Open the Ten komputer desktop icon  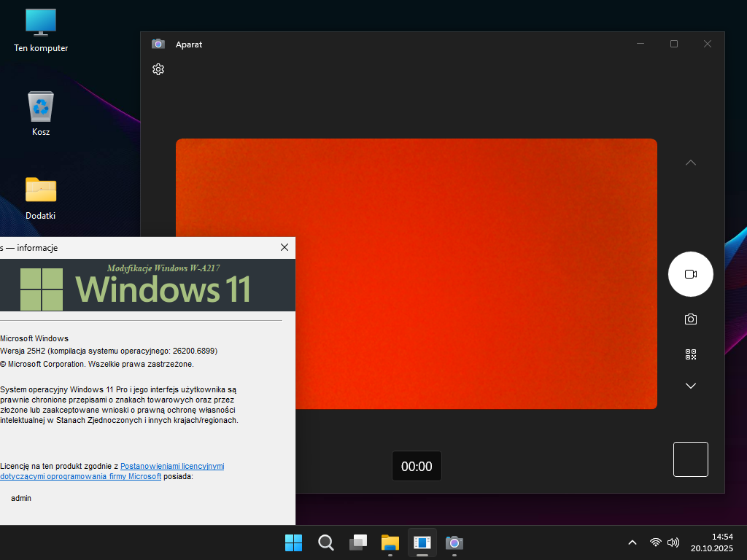click(x=41, y=29)
